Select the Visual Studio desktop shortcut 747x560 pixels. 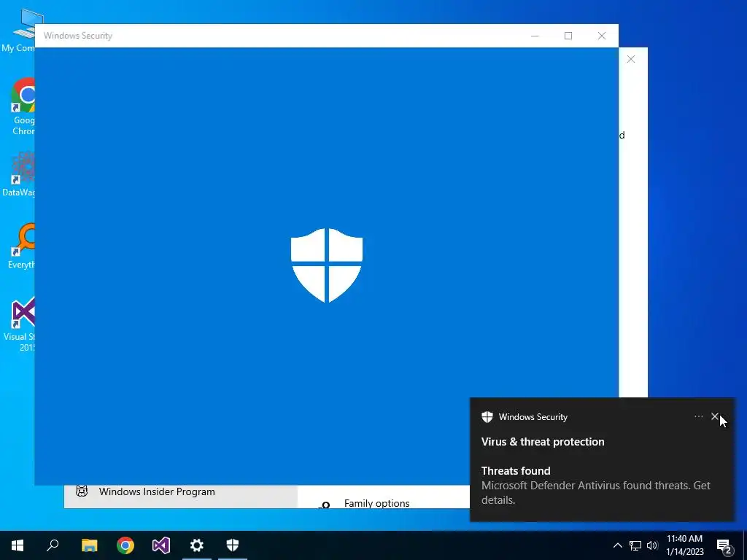20,324
